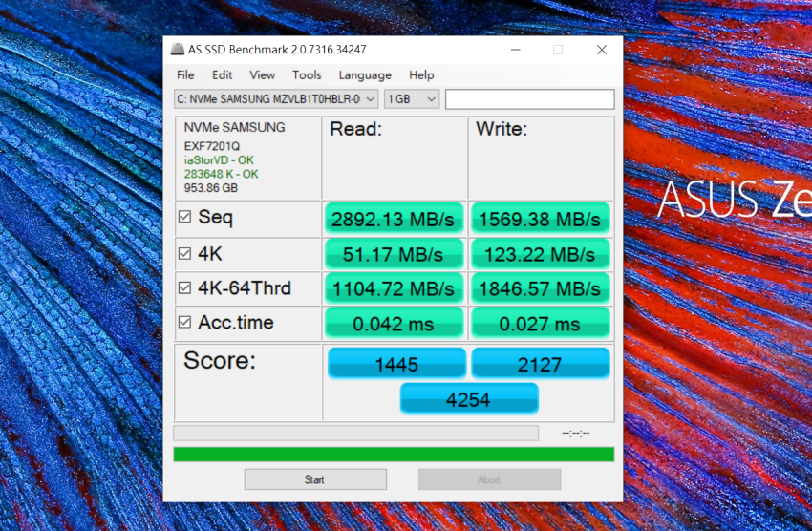Screen dimensions: 812x531
Task: Open the drive selection dropdown
Action: 276,99
